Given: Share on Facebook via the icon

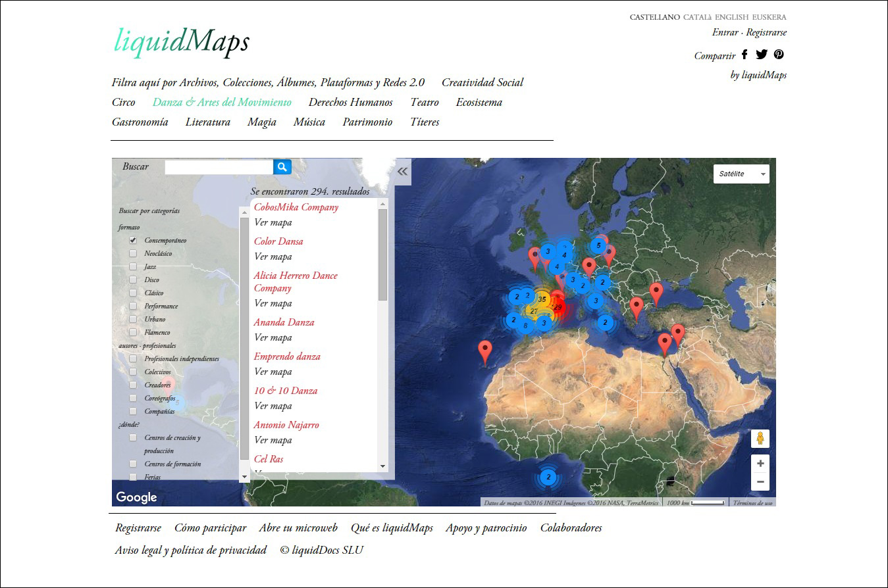Looking at the screenshot, I should (744, 55).
